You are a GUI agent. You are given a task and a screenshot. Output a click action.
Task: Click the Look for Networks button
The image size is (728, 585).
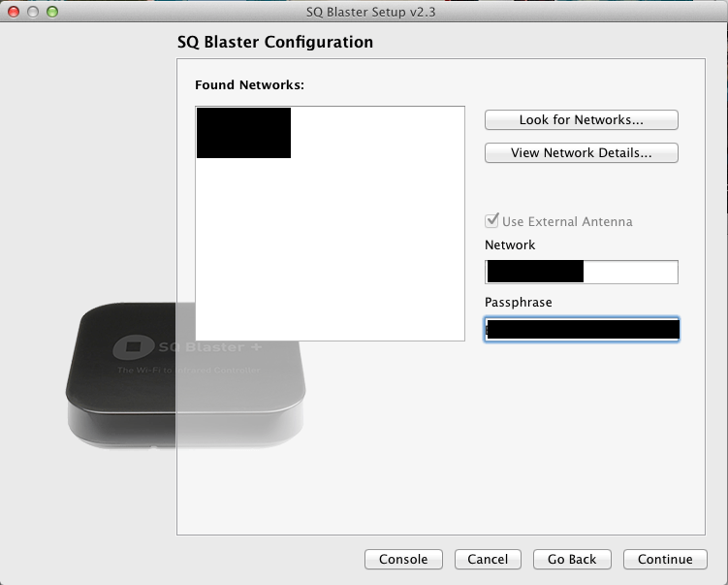tap(582, 120)
